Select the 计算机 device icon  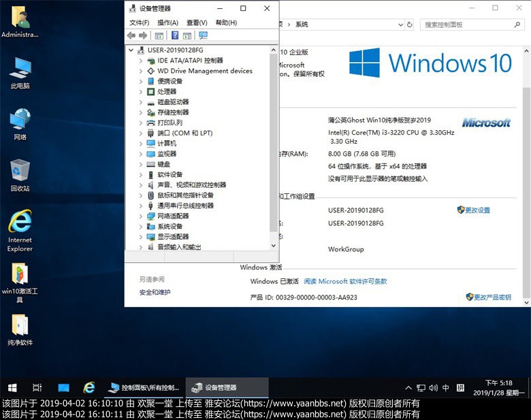coord(150,143)
